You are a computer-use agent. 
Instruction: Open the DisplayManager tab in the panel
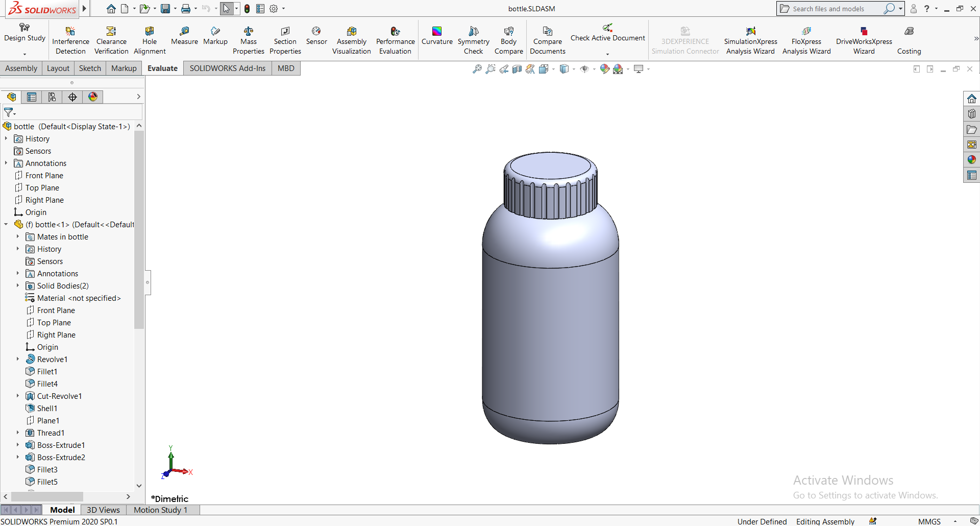93,97
